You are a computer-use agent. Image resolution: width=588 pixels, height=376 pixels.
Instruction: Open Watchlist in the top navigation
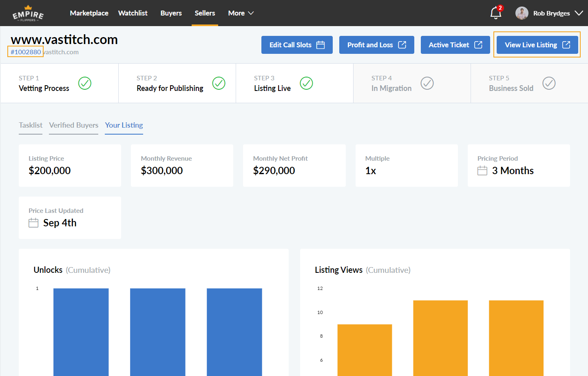133,13
